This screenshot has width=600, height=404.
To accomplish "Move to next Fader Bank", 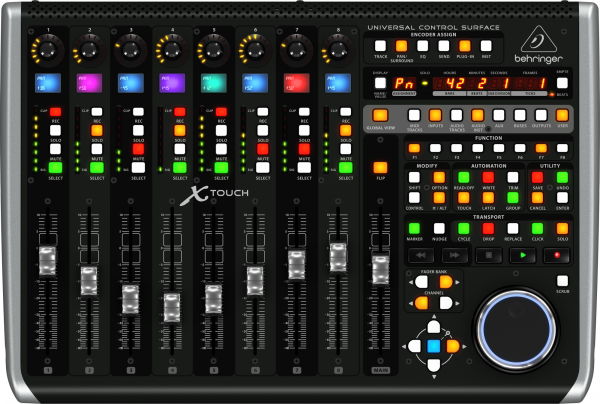I will pos(445,282).
